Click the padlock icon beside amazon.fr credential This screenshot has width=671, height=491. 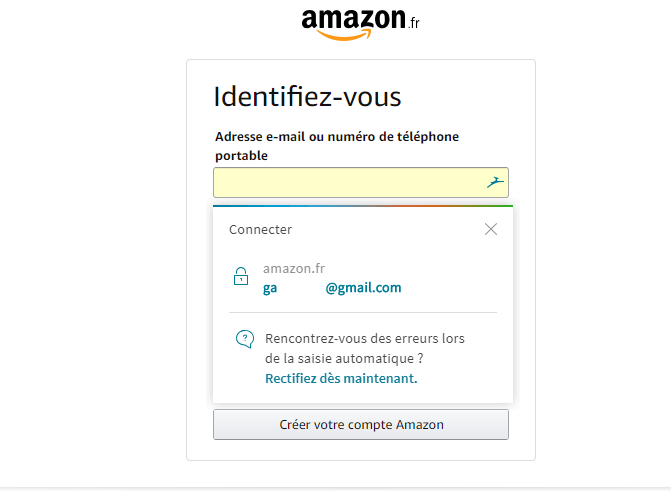241,277
